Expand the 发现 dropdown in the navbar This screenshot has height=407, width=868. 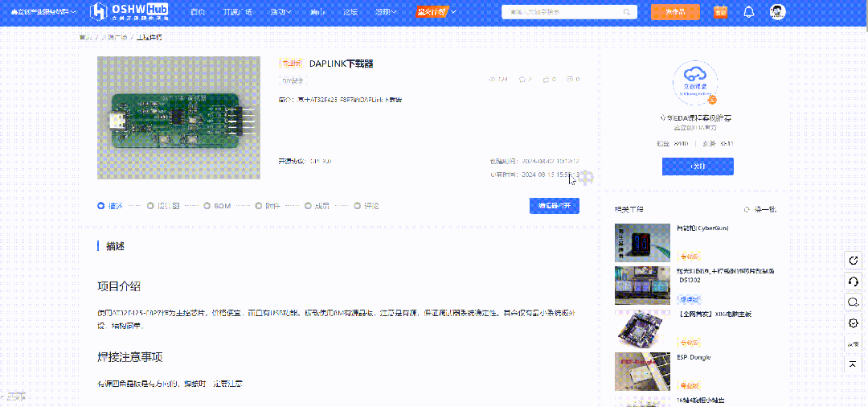tap(386, 11)
